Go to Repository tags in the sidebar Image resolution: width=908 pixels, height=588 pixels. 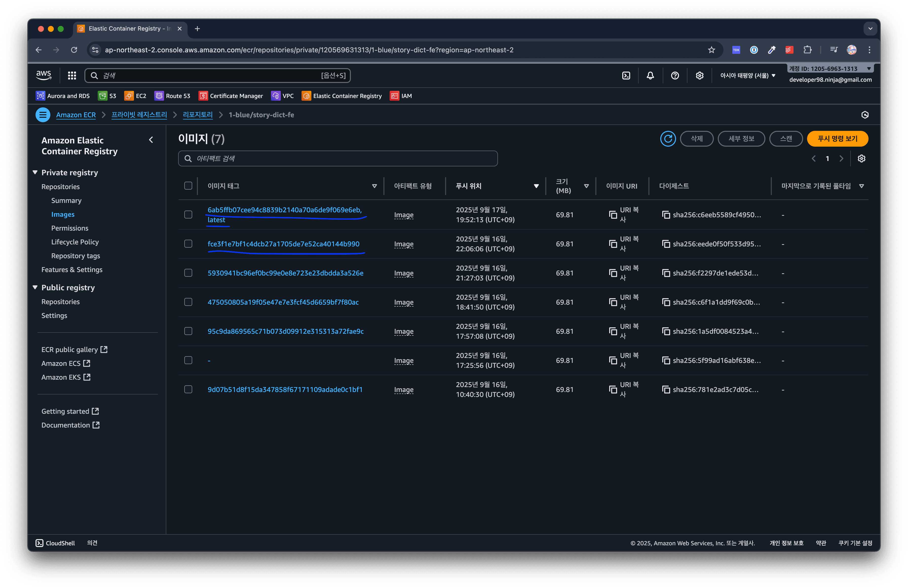coord(76,256)
